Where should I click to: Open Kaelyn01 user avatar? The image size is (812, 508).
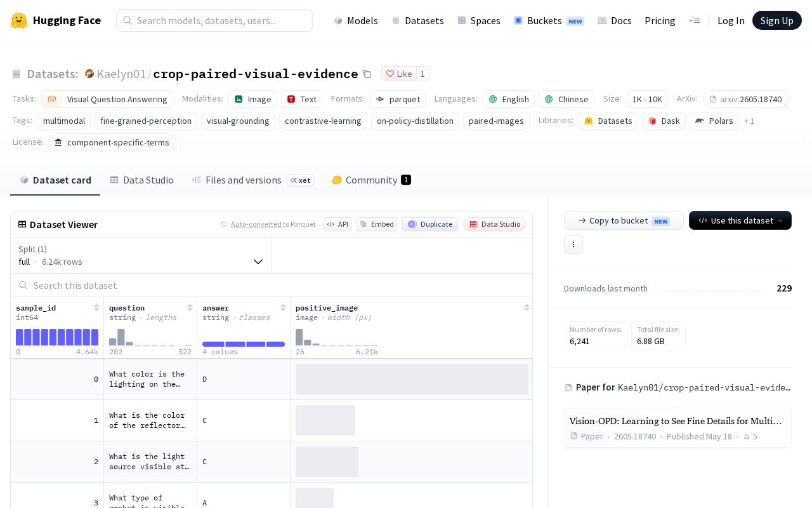89,74
